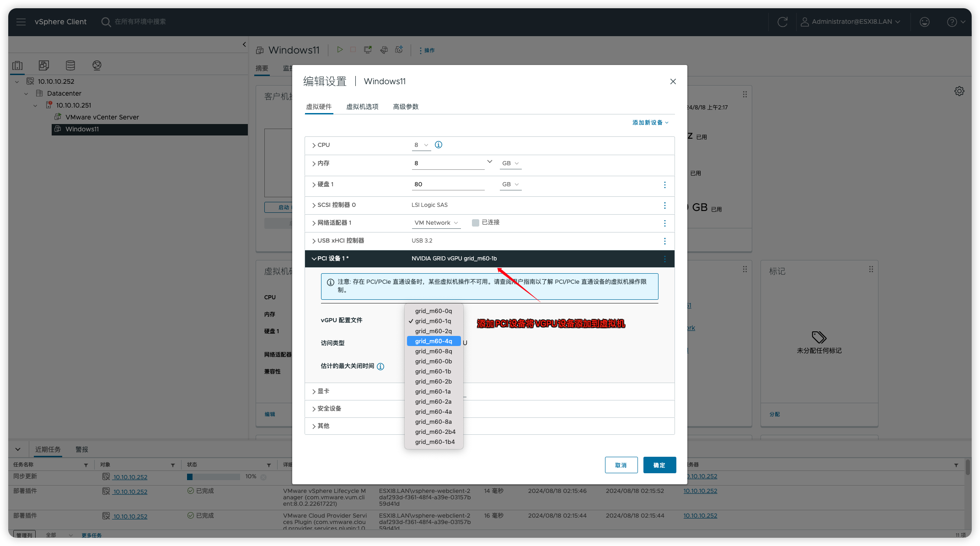Open the Add New Device dropdown
This screenshot has width=980, height=546.
650,123
